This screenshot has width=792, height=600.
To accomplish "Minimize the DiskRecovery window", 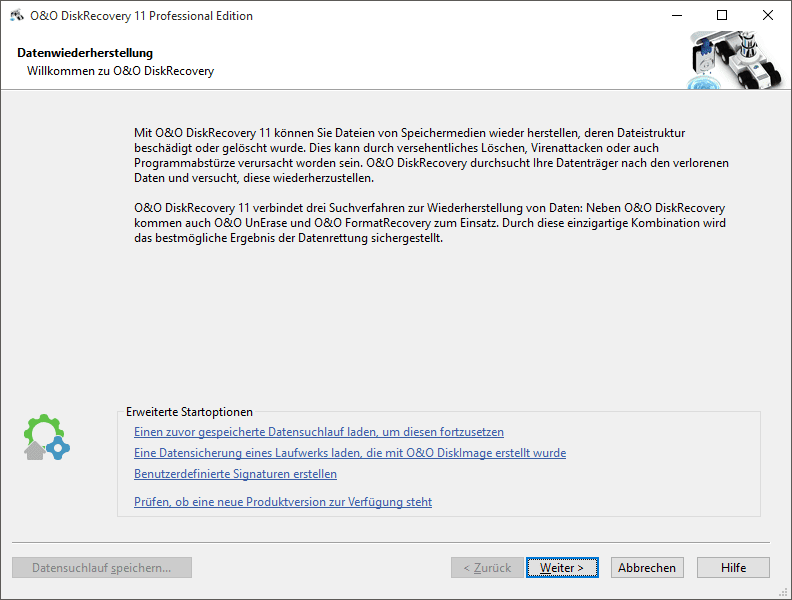I will click(677, 16).
